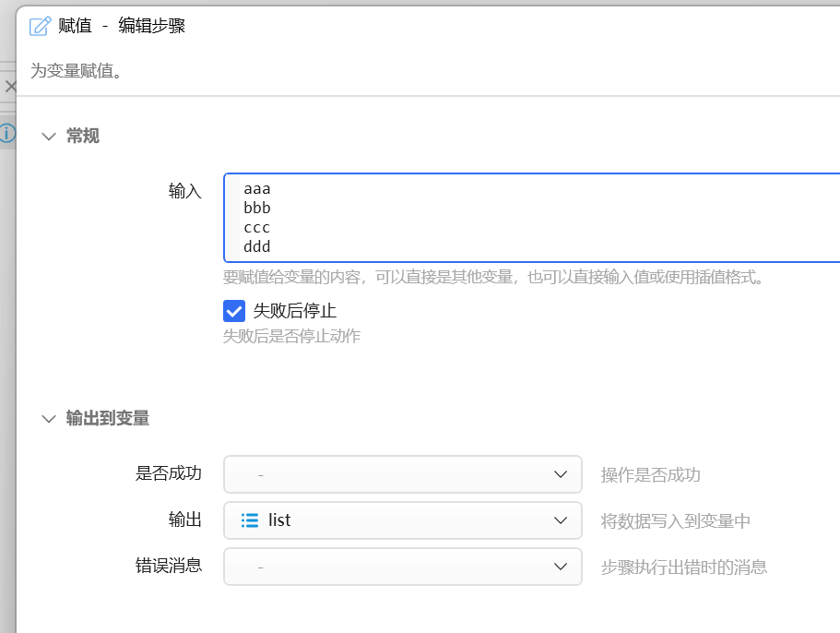840x633 pixels.
Task: Click the down arrow of 是否成功 field
Action: (x=561, y=474)
